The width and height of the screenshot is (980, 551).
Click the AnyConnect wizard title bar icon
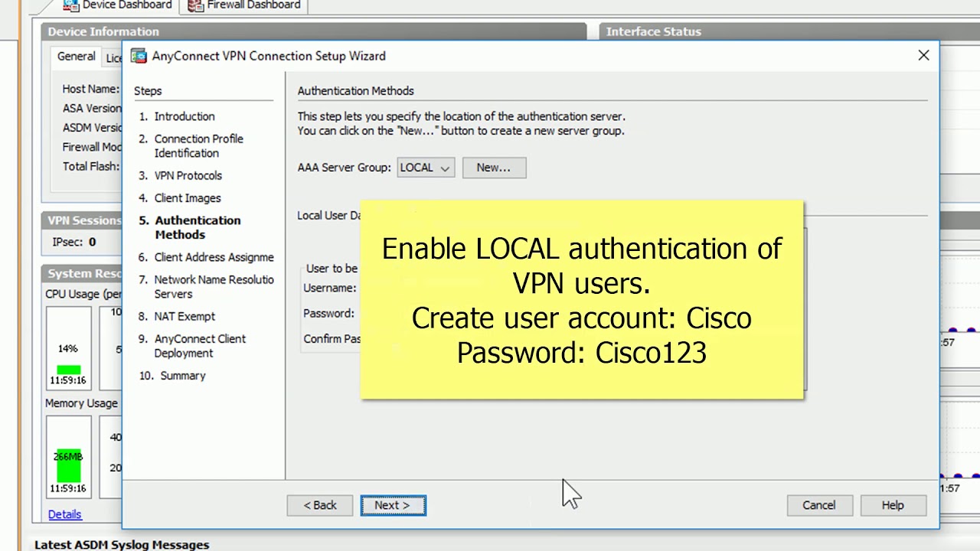pyautogui.click(x=139, y=56)
